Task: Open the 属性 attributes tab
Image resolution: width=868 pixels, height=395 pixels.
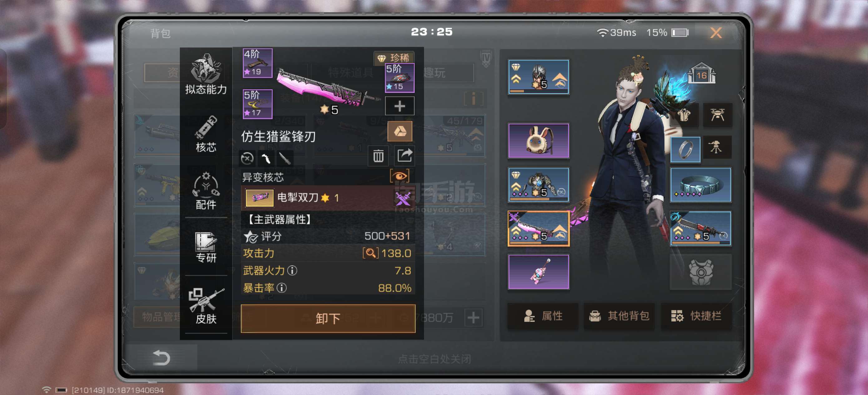Action: point(543,316)
